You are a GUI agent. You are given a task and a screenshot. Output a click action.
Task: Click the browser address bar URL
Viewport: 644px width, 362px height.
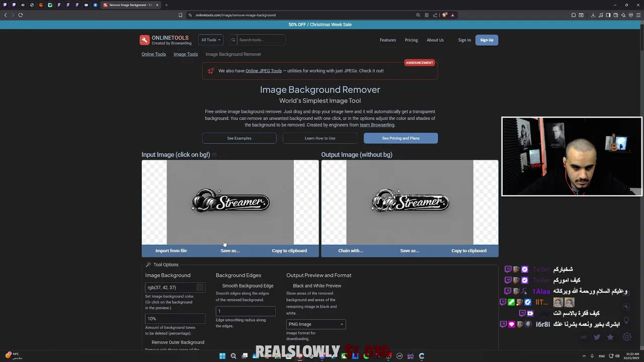235,15
